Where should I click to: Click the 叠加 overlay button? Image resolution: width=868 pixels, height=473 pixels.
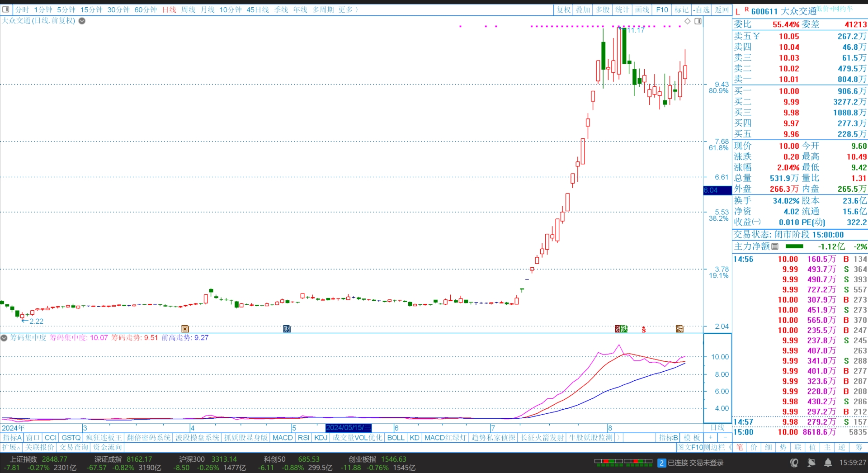(583, 9)
